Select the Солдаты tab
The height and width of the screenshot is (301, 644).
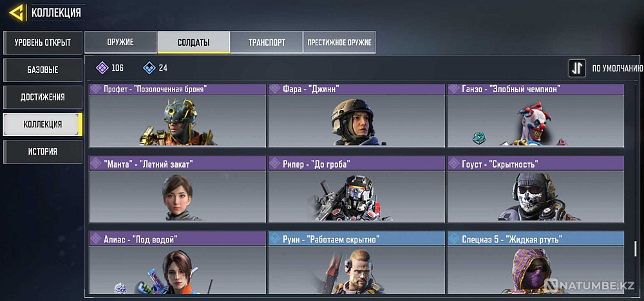tap(193, 43)
